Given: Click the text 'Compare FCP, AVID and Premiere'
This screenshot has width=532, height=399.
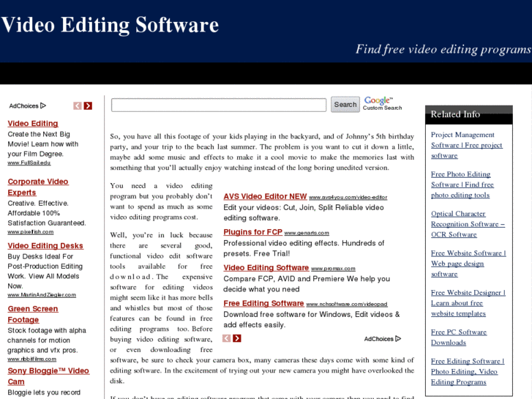Looking at the screenshot, I should pyautogui.click(x=284, y=278).
